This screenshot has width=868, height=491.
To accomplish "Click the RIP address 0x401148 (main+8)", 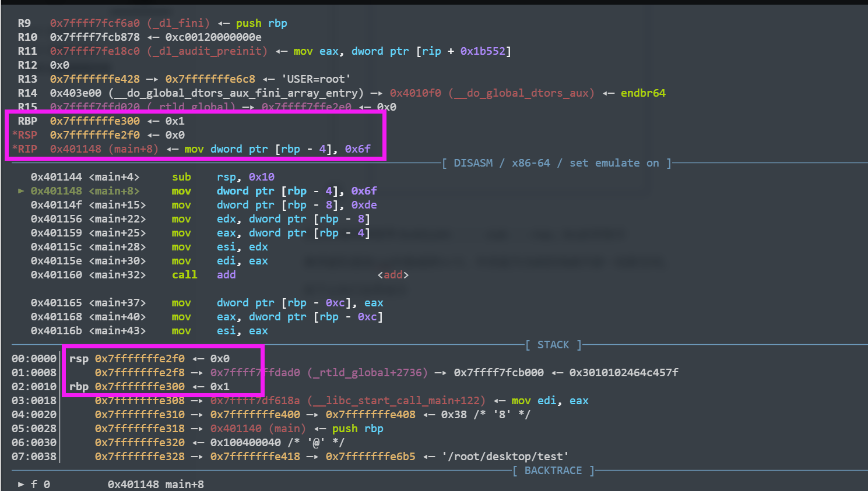I will click(x=104, y=149).
